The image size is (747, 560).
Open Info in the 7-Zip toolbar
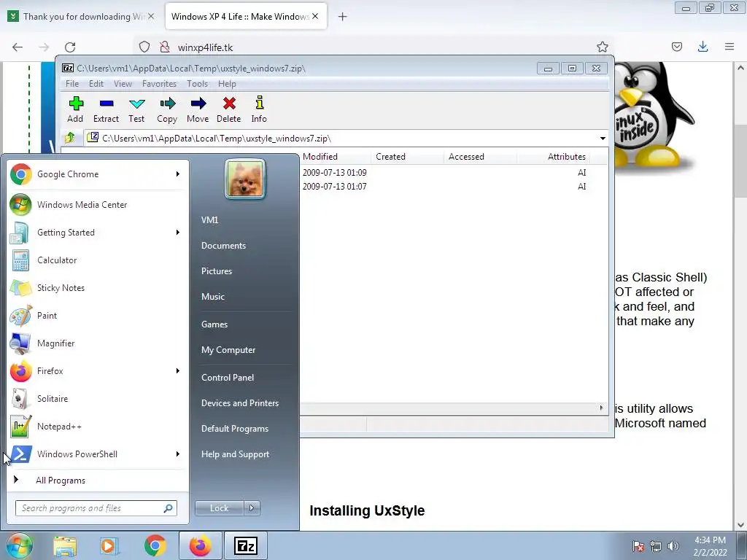(x=259, y=109)
